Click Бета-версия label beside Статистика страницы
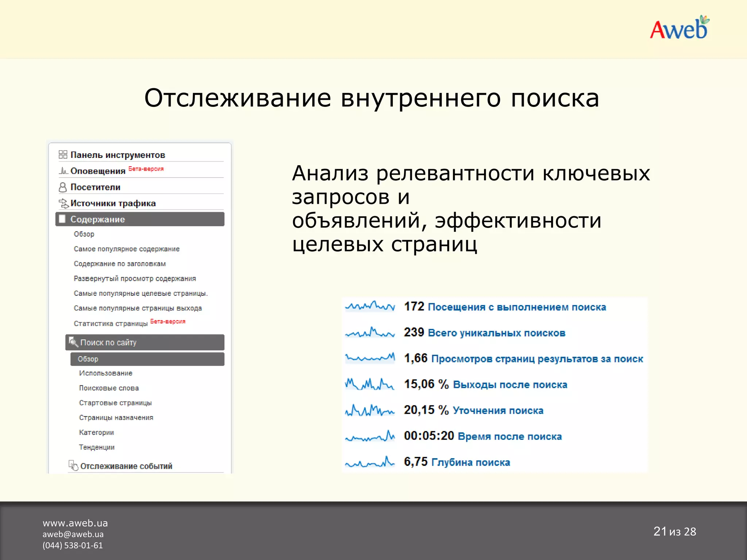 pyautogui.click(x=168, y=321)
